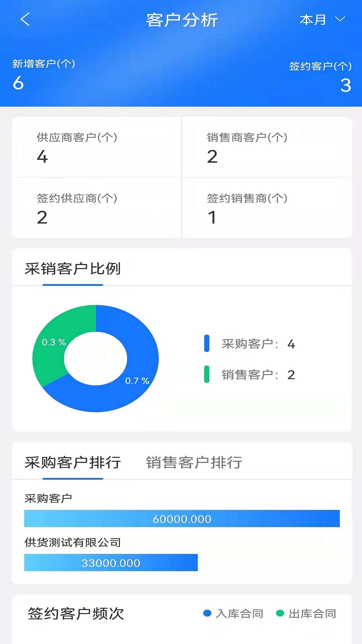
Task: Switch to 销售客户排行 tab
Action: click(194, 463)
